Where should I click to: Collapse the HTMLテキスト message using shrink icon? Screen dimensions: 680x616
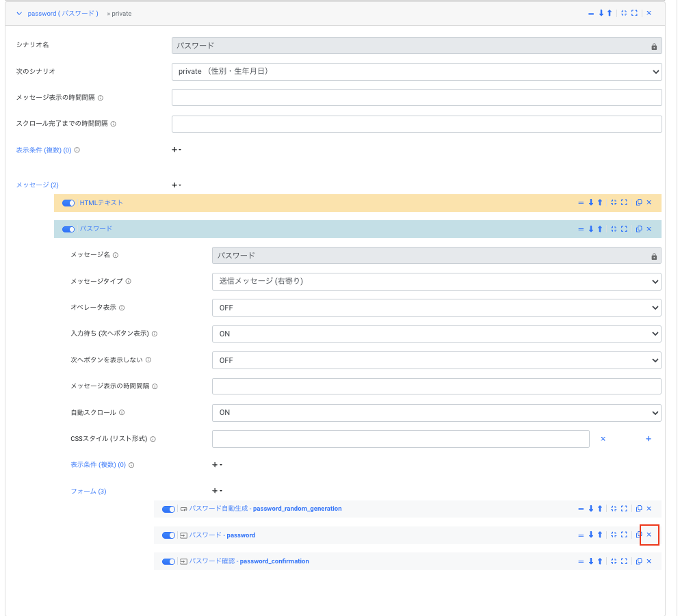pos(614,202)
